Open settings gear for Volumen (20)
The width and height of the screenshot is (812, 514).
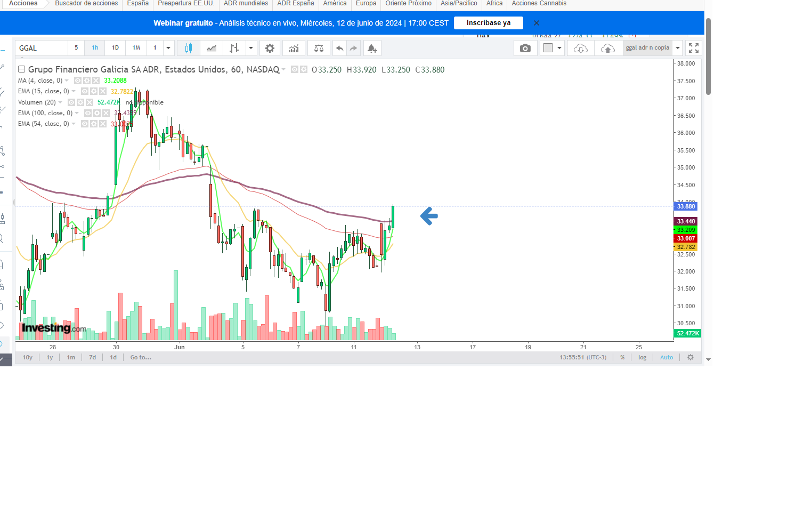point(80,102)
